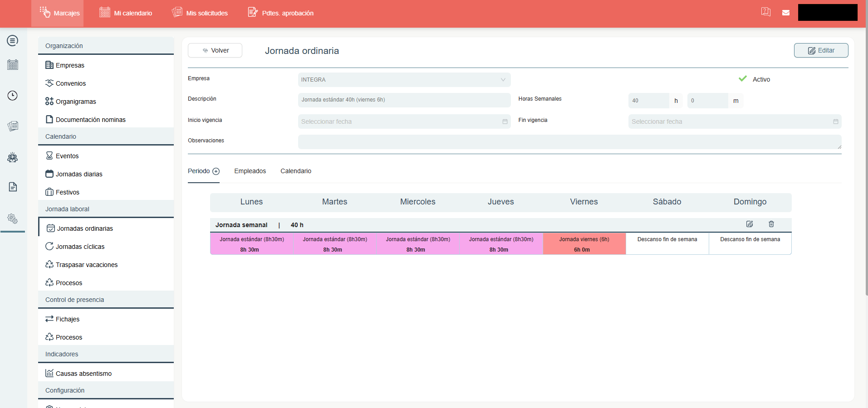The height and width of the screenshot is (408, 868).
Task: Open Mi calendario in top menu
Action: pyautogui.click(x=126, y=13)
